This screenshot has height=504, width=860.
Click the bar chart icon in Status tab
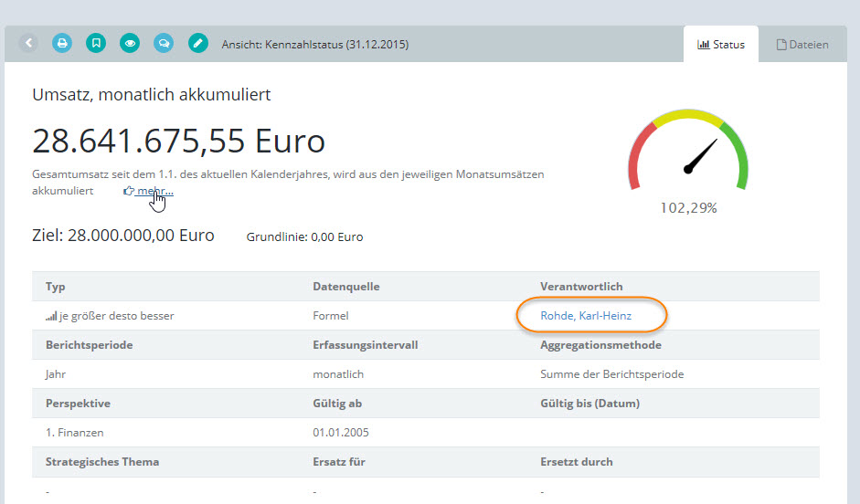(704, 44)
